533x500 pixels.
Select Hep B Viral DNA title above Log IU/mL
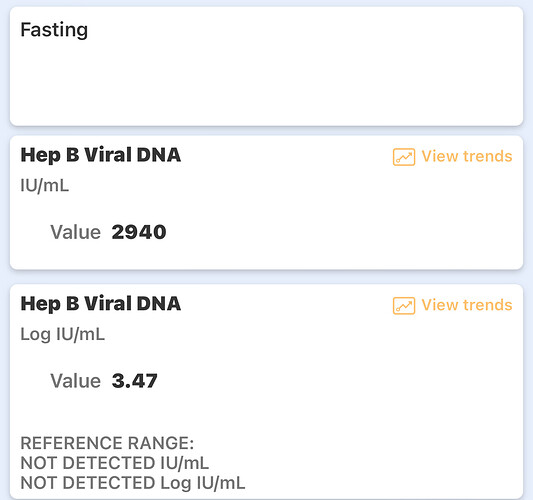[101, 304]
